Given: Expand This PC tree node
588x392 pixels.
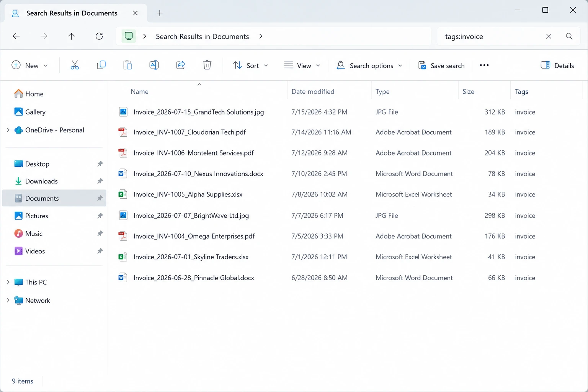Looking at the screenshot, I should [8, 282].
